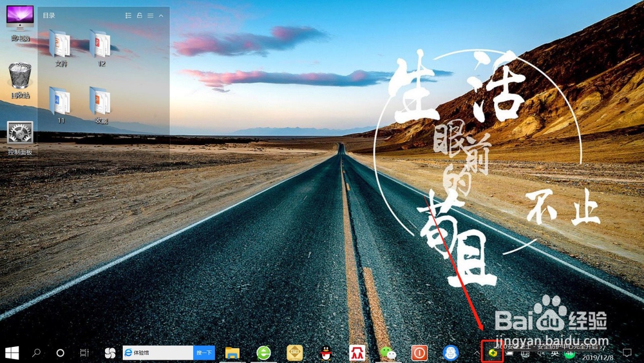Expand hidden tray icons chevron
Image resolution: width=644 pixels, height=363 pixels.
coord(476,353)
